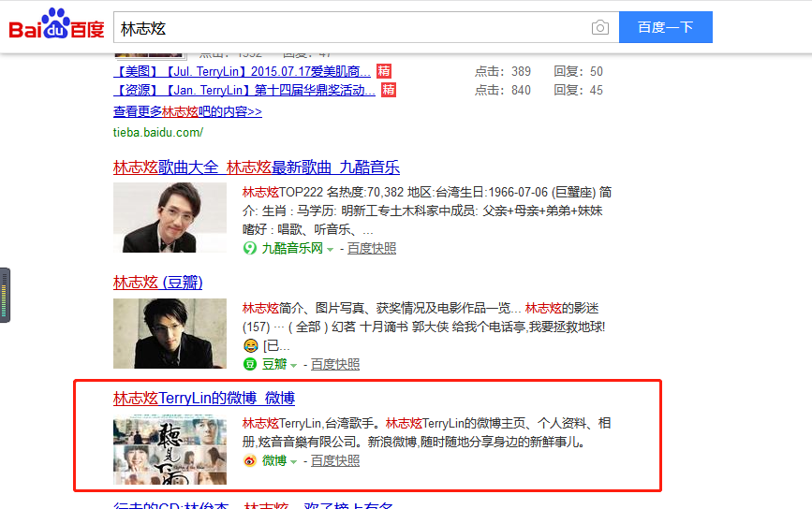Click the red 精 badge beside 爱美肌商 post

click(384, 71)
